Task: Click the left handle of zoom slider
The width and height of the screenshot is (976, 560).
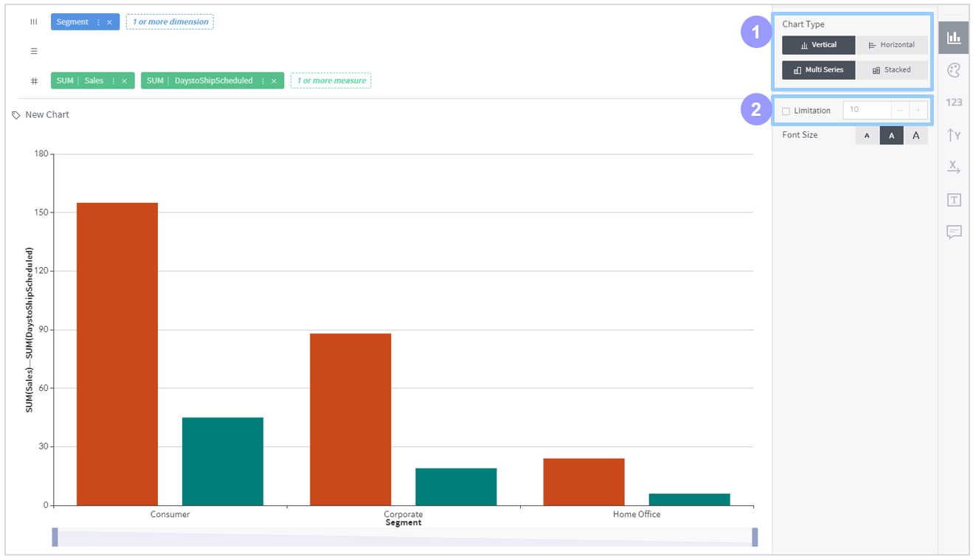Action: (55, 537)
